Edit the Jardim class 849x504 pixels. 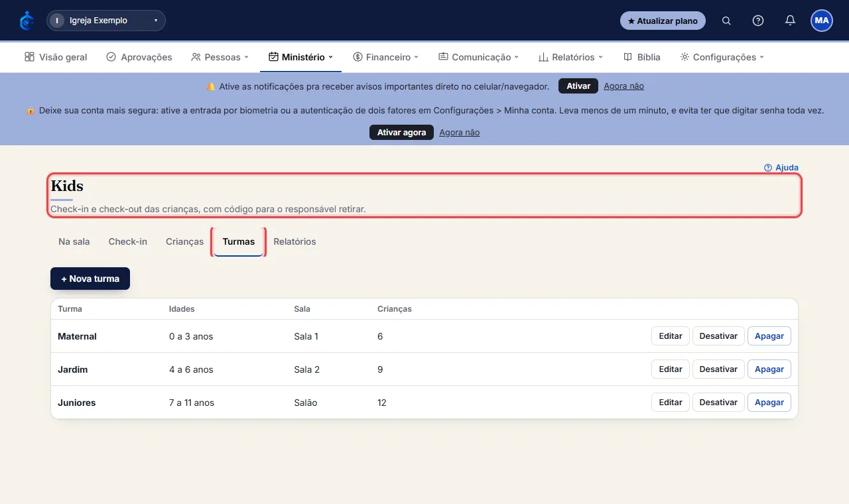pos(671,369)
